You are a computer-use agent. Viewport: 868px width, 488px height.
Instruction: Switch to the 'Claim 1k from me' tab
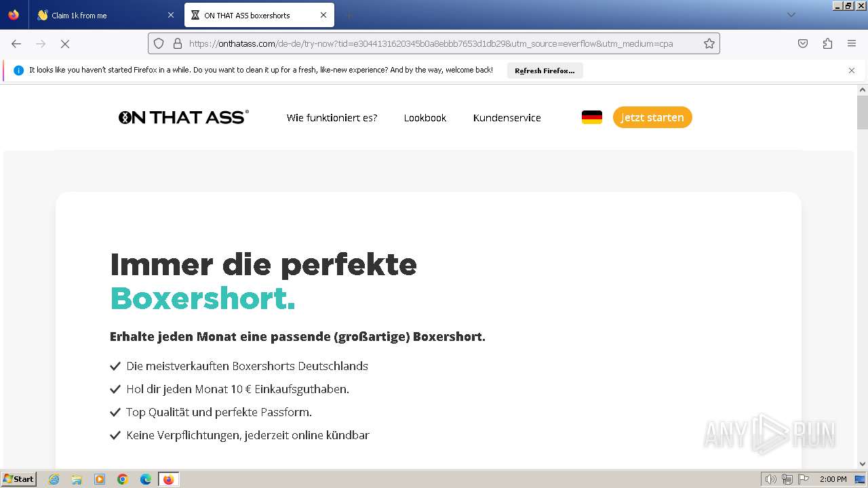pyautogui.click(x=106, y=15)
